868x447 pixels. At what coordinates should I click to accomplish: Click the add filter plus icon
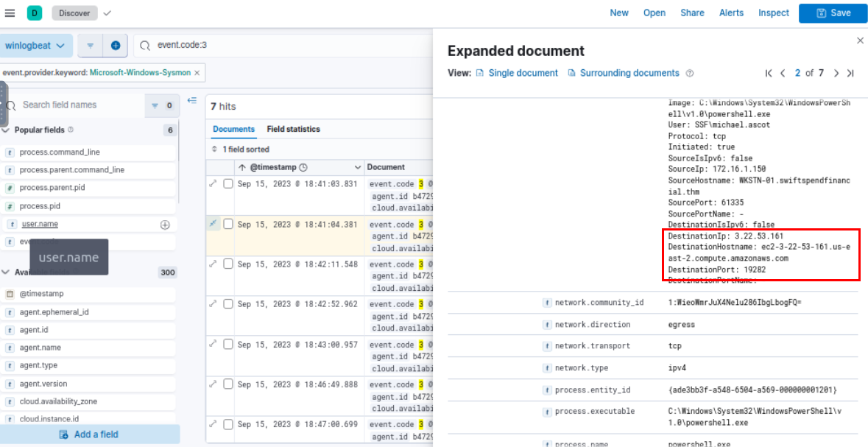116,45
